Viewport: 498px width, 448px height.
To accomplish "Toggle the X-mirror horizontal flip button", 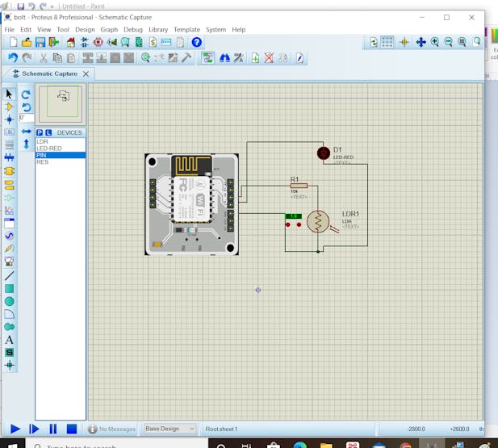I will (x=26, y=132).
